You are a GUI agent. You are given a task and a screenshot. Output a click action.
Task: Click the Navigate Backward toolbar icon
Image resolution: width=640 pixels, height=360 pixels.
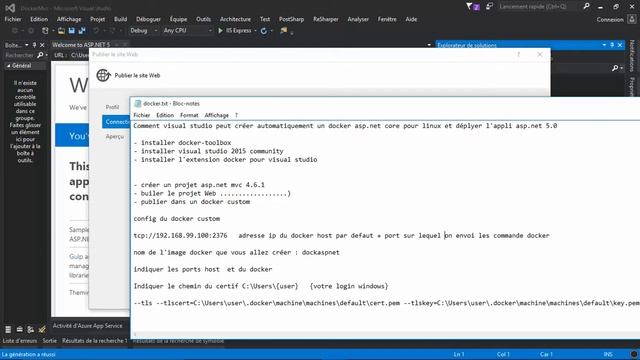15,31
